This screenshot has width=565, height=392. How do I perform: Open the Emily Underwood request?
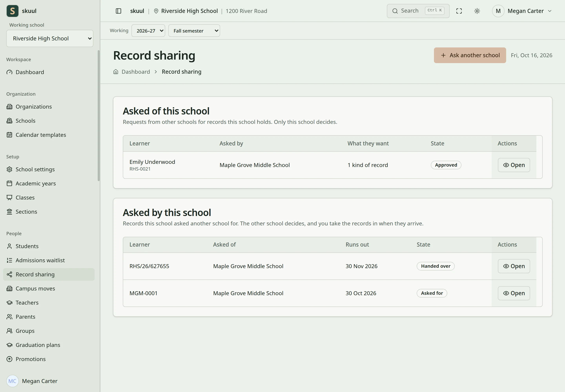point(514,165)
